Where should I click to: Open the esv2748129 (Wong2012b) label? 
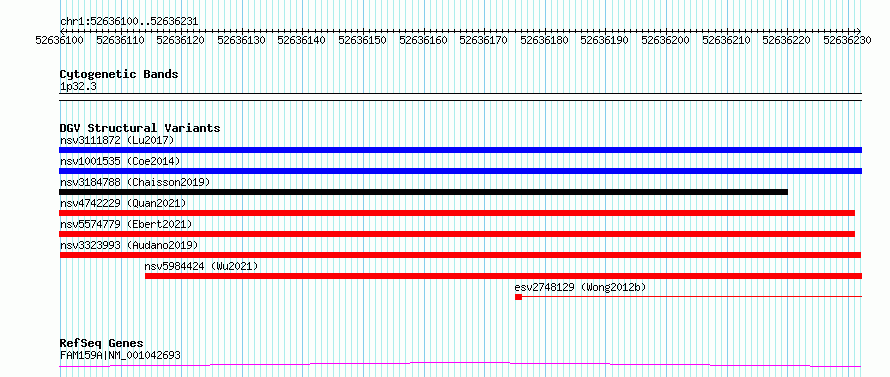(x=580, y=287)
